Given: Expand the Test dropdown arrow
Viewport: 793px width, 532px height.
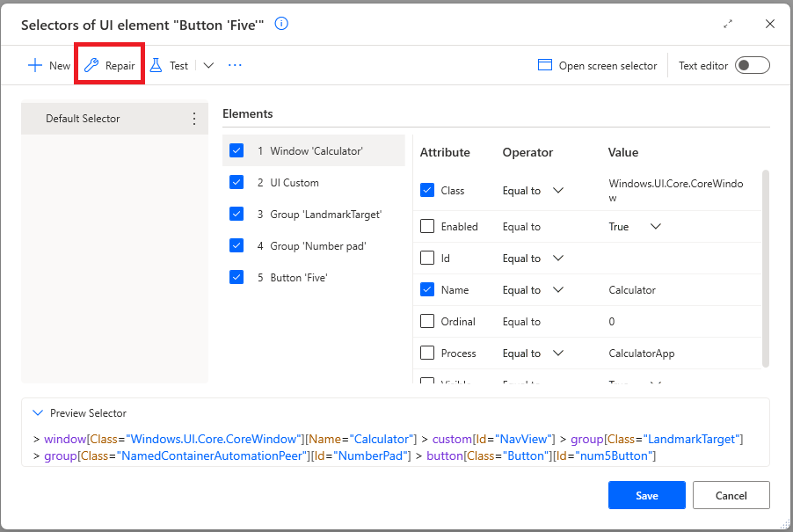Looking at the screenshot, I should pos(208,65).
